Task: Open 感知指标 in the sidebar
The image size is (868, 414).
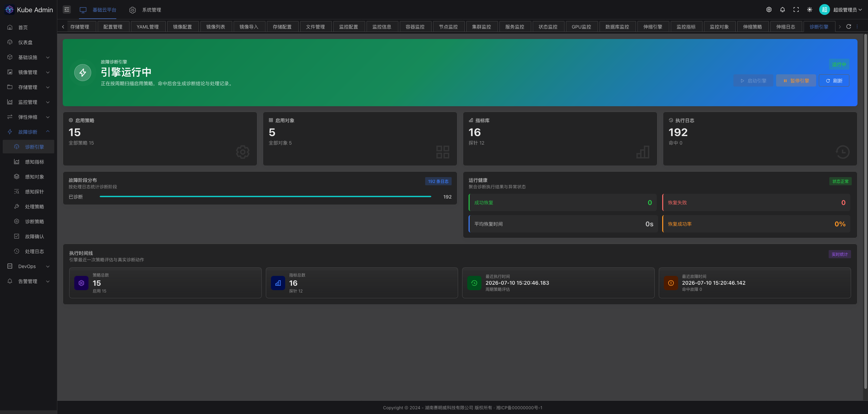Action: point(28,162)
